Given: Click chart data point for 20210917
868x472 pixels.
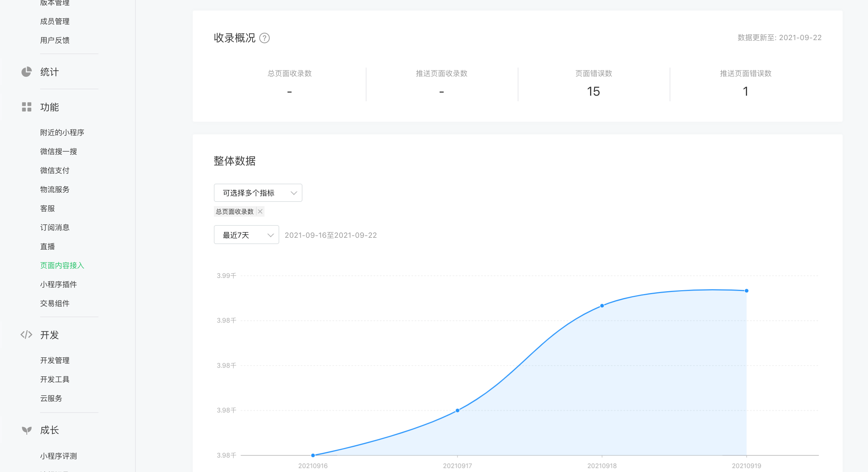Looking at the screenshot, I should click(x=457, y=410).
